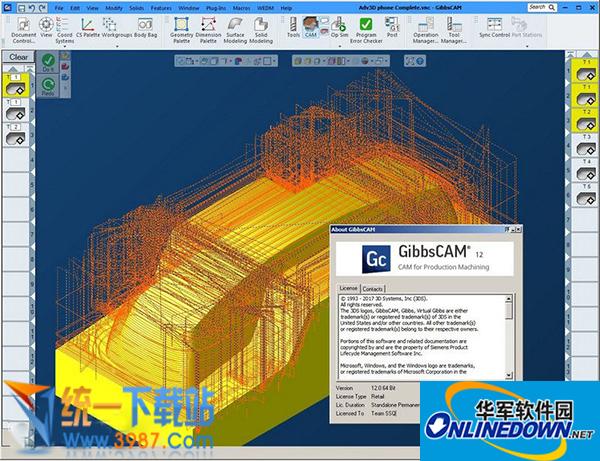600x461 pixels.
Task: Open Solid Modeling palette
Action: (261, 30)
